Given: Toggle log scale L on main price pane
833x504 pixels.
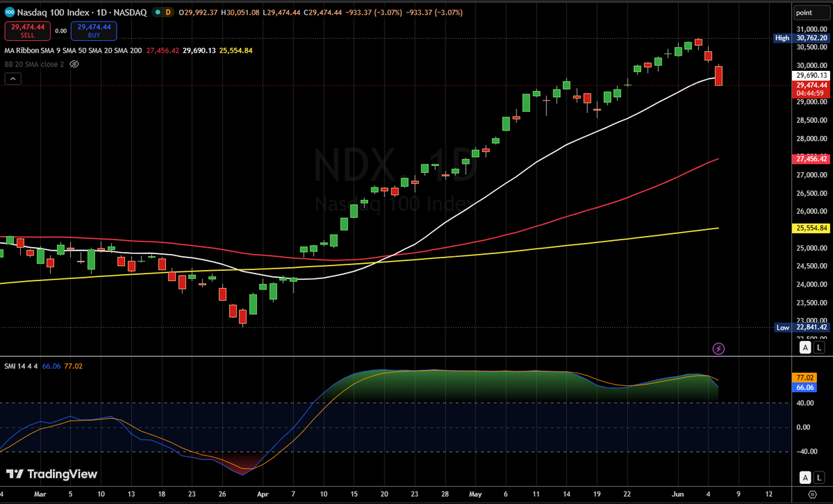Looking at the screenshot, I should point(820,347).
